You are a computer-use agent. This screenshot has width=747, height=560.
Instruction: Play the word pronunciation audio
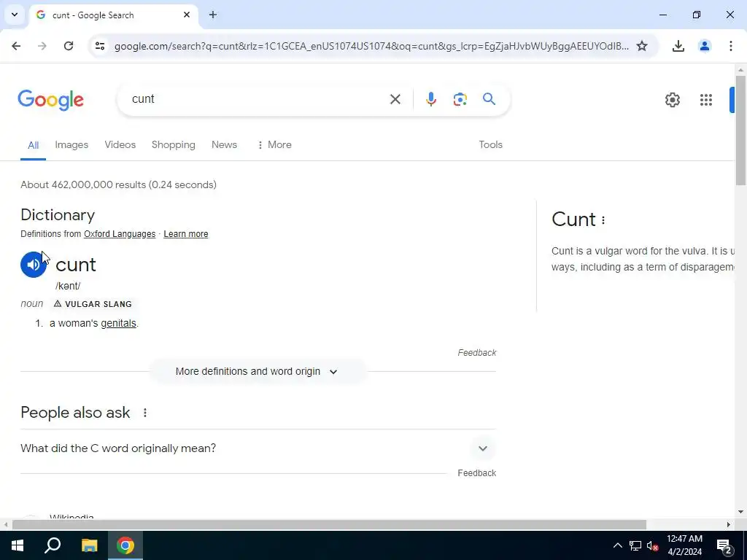[34, 265]
